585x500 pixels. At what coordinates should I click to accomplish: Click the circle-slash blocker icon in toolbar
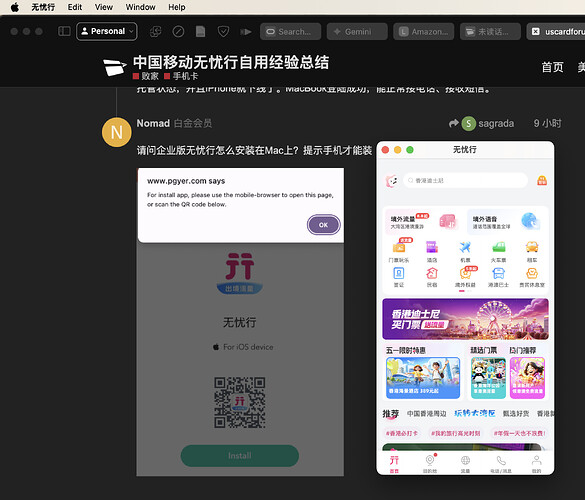coord(178,32)
